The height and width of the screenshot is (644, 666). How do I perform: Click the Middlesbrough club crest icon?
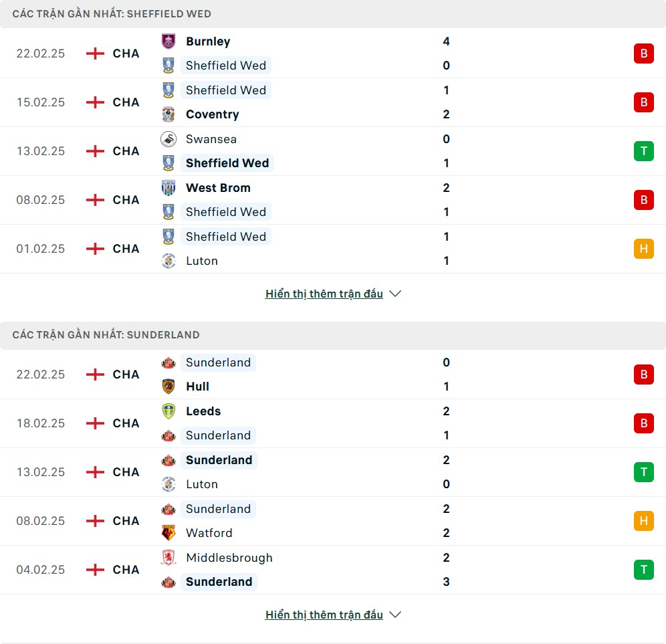pos(169,558)
